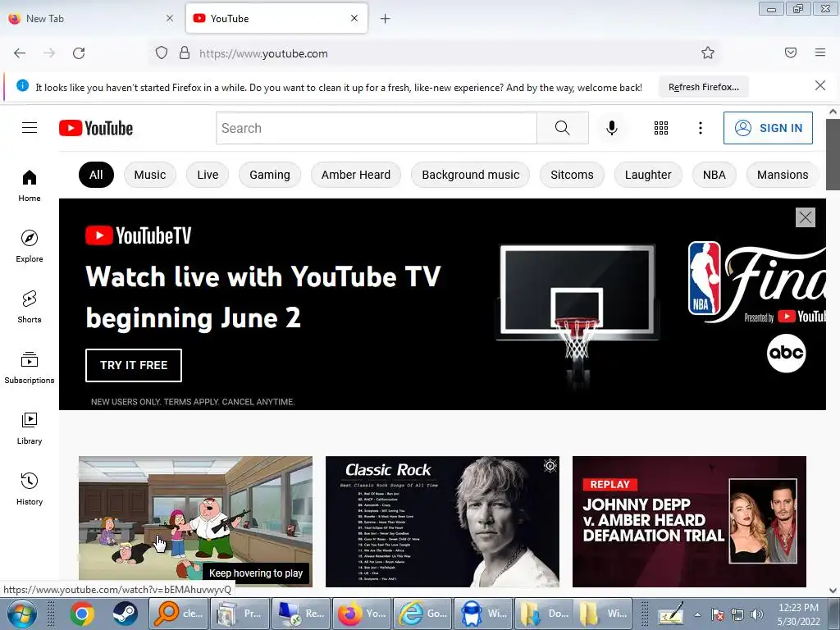Click the browser address bar

(434, 53)
